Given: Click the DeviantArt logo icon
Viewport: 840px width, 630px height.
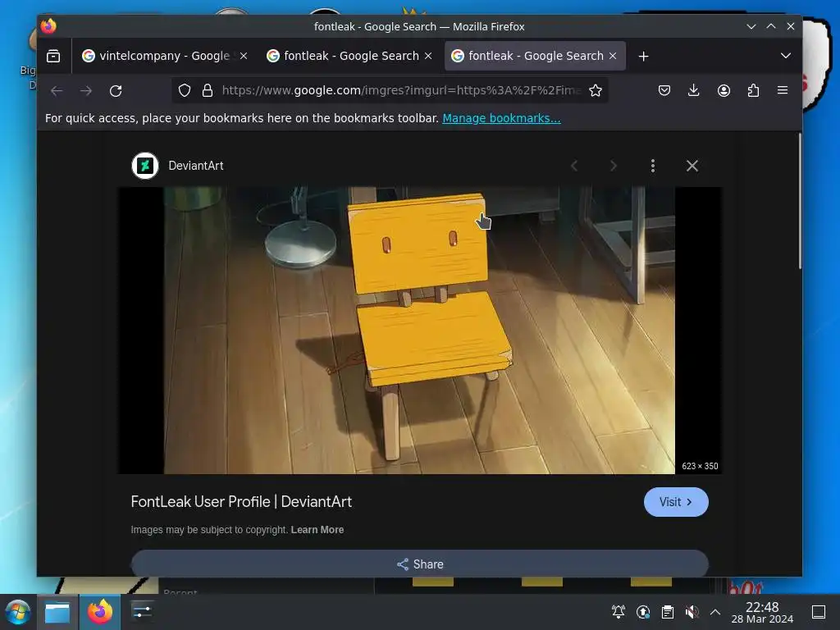Looking at the screenshot, I should [145, 166].
